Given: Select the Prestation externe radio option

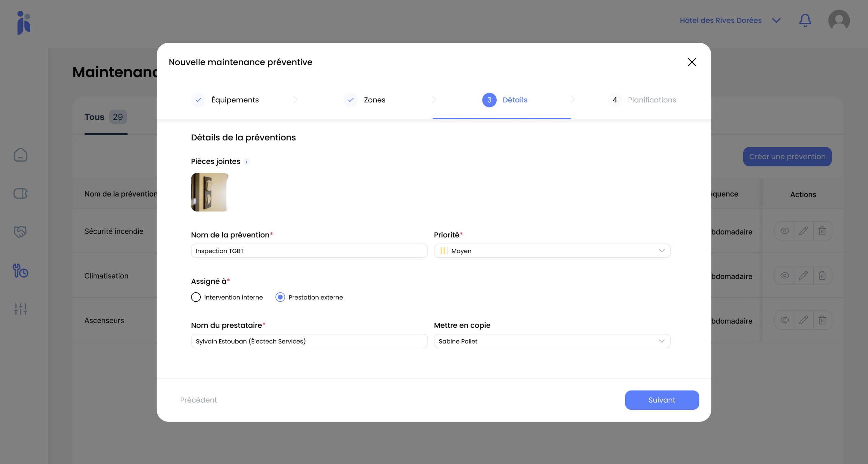Looking at the screenshot, I should [280, 297].
